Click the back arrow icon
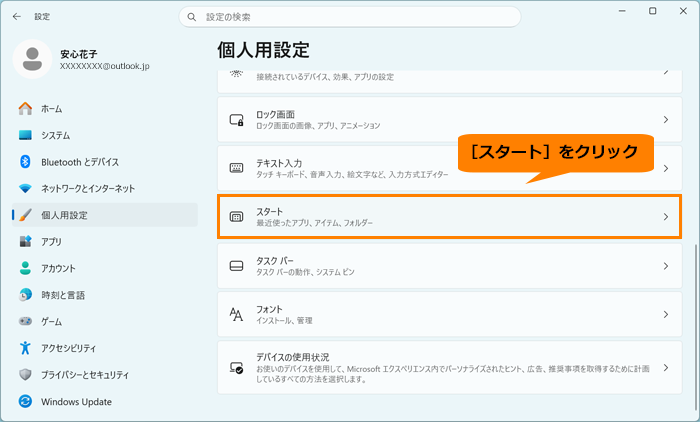700x422 pixels. (17, 17)
